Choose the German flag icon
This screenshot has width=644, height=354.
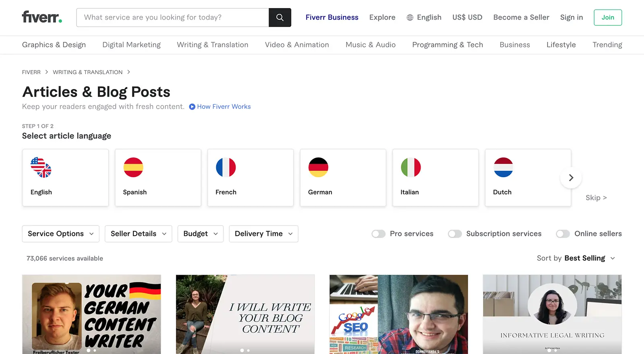tap(318, 168)
